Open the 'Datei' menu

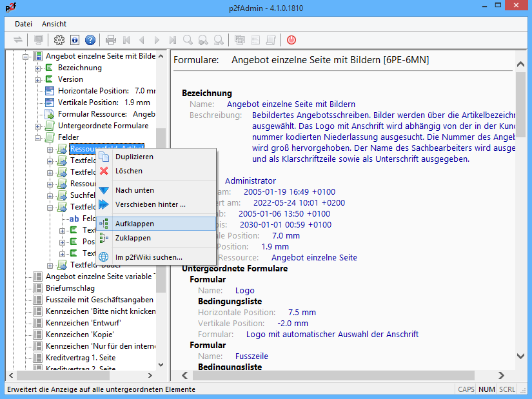coord(24,23)
